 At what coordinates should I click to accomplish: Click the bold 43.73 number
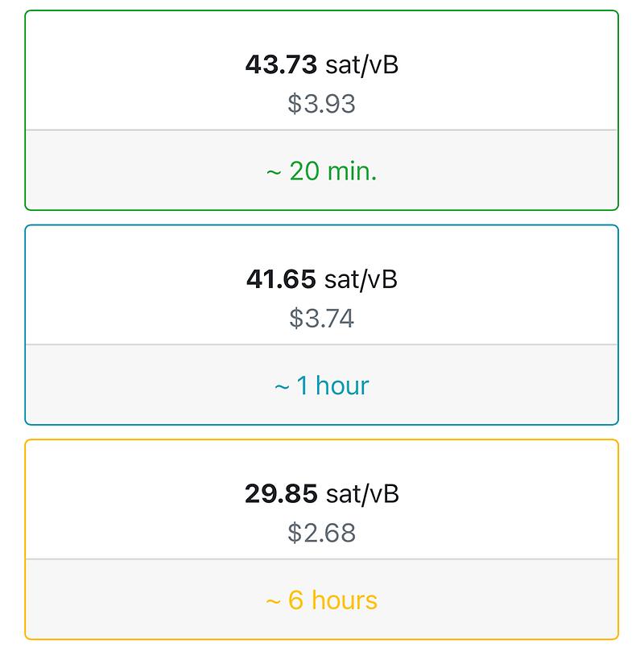coord(281,64)
